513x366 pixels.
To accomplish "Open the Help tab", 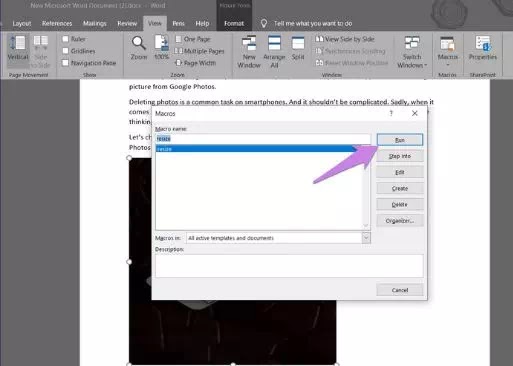I will click(202, 23).
